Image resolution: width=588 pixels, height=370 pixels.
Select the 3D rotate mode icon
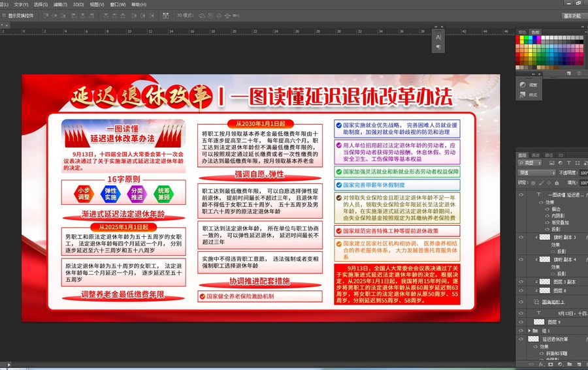pyautogui.click(x=202, y=16)
